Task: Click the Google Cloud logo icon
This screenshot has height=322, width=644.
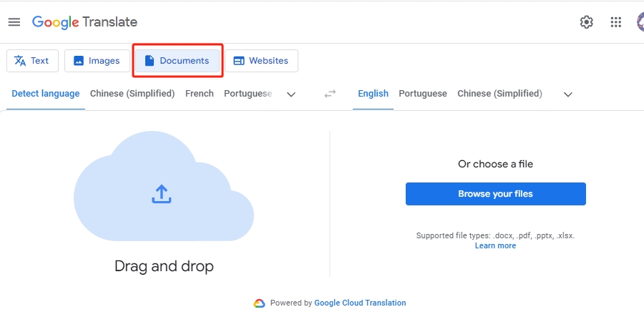Action: [259, 303]
